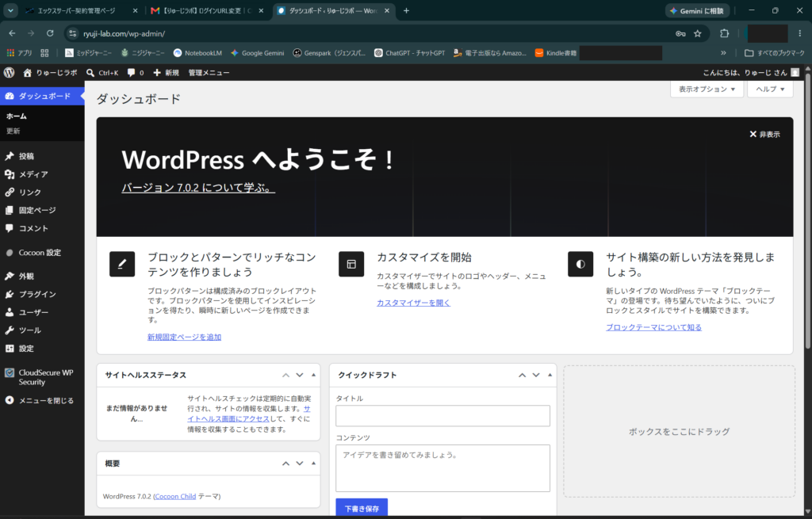Click Gemini に相談 button

click(697, 11)
